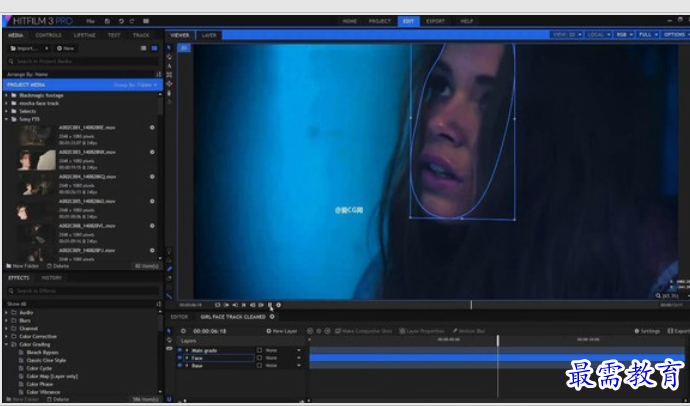Click the viewer scrubber playhead marker

point(471,305)
